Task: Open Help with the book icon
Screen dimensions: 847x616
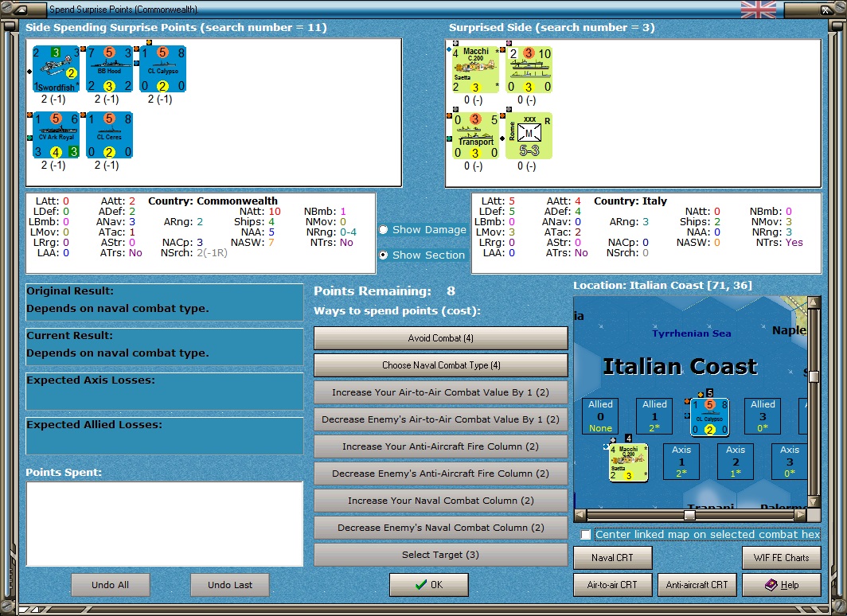Action: [782, 585]
